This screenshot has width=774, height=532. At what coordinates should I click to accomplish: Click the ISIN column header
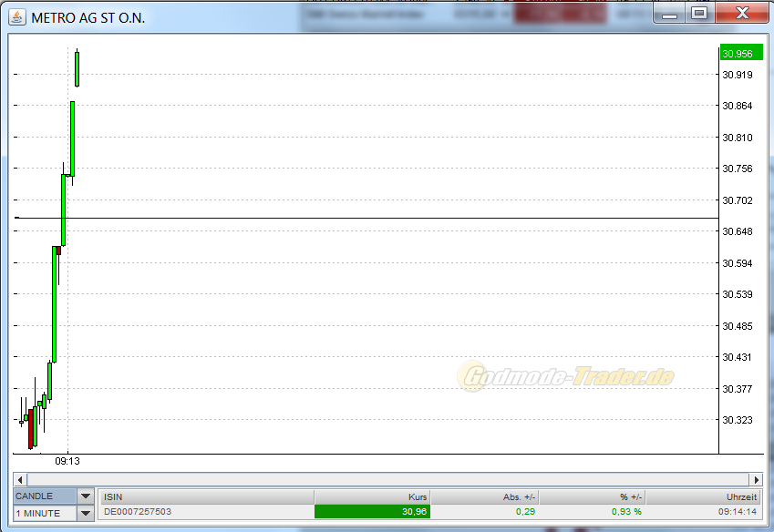click(206, 497)
